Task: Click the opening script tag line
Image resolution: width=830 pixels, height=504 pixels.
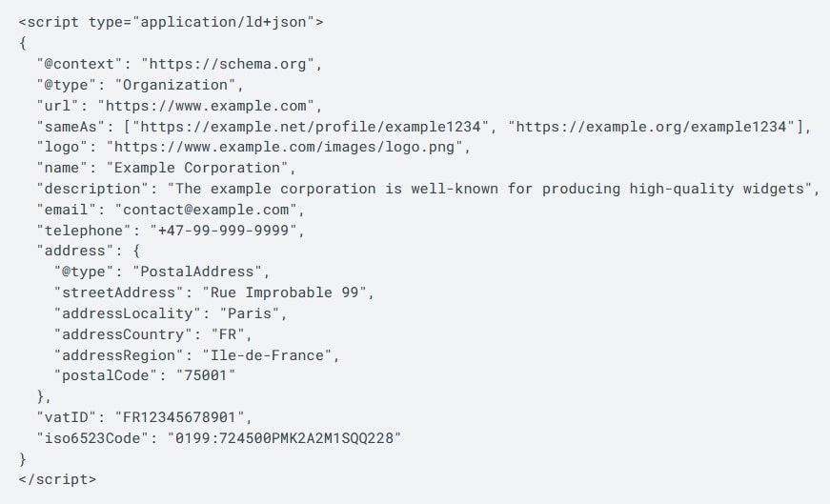Action: (x=171, y=21)
